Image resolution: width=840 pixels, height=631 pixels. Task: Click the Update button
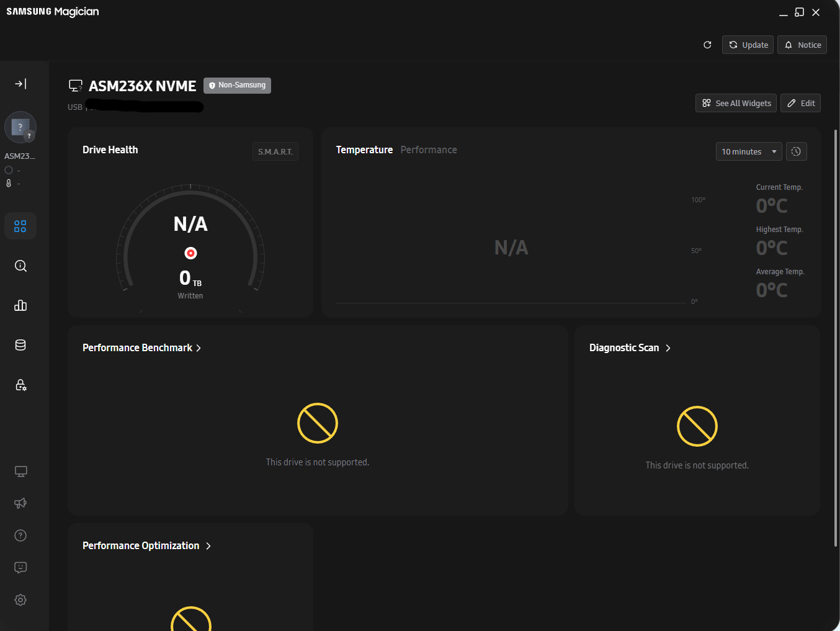click(x=748, y=45)
